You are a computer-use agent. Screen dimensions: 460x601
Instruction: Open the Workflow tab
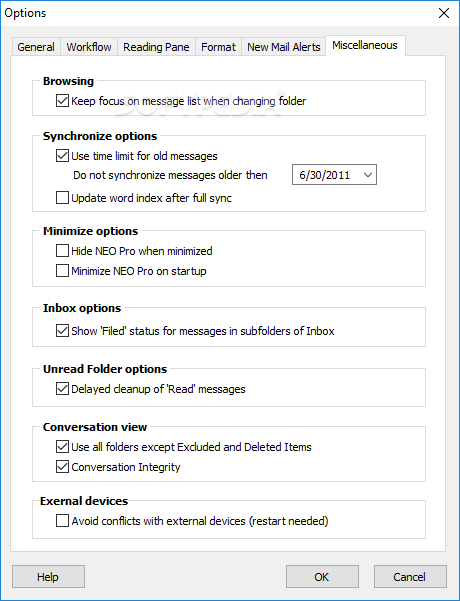[89, 47]
